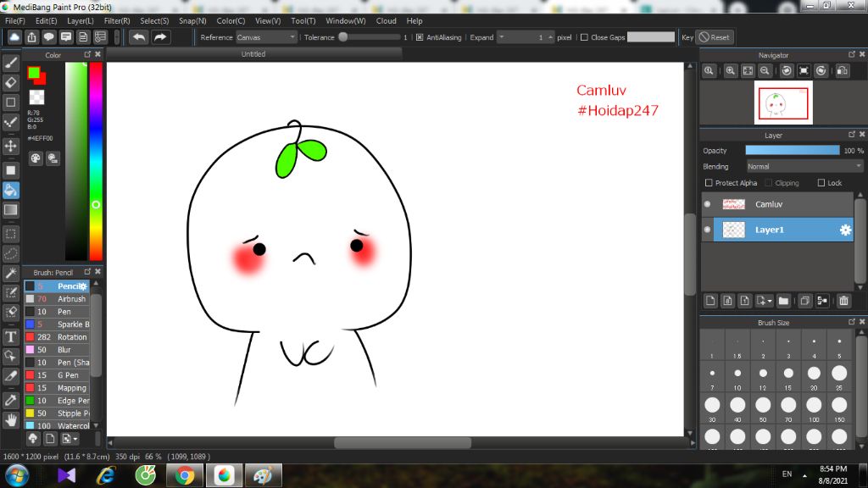Click the Undo arrow in the toolbar
This screenshot has width=868, height=488.
click(139, 37)
